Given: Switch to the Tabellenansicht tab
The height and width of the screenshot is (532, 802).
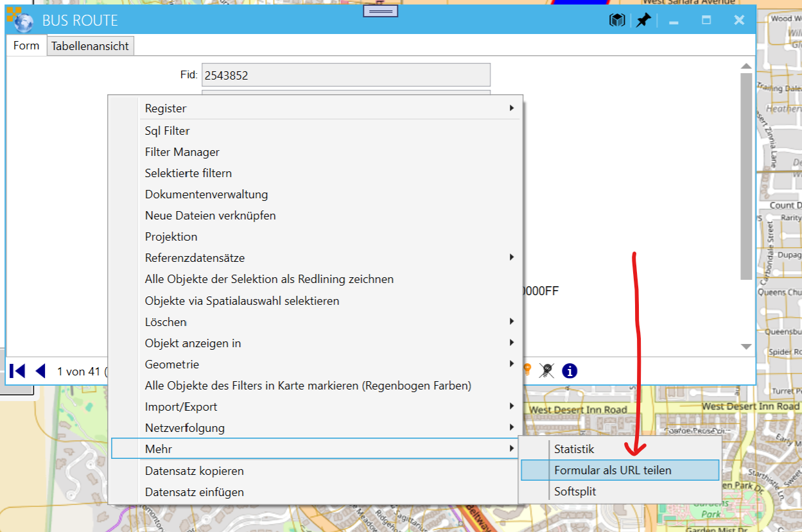Looking at the screenshot, I should 90,46.
